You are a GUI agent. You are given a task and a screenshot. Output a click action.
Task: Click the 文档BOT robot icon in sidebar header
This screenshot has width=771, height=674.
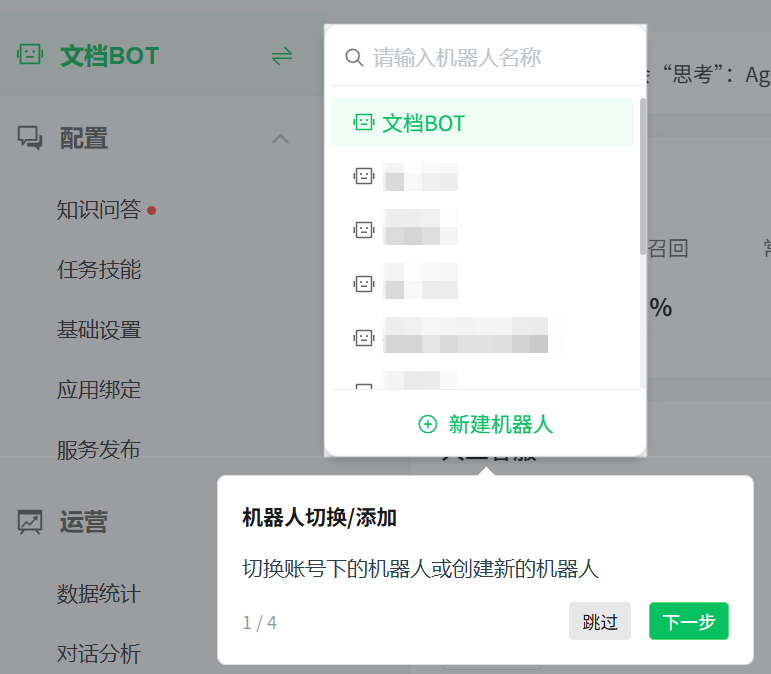(30, 55)
